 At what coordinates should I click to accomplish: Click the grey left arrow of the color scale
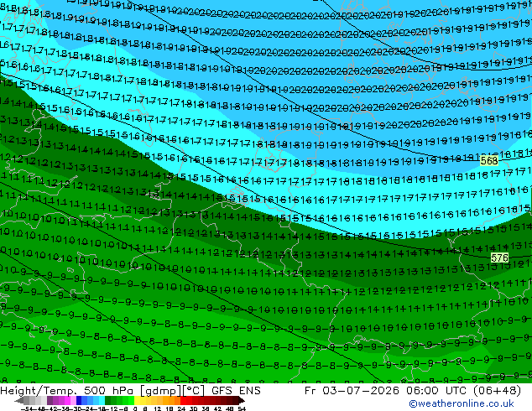coord(19,400)
